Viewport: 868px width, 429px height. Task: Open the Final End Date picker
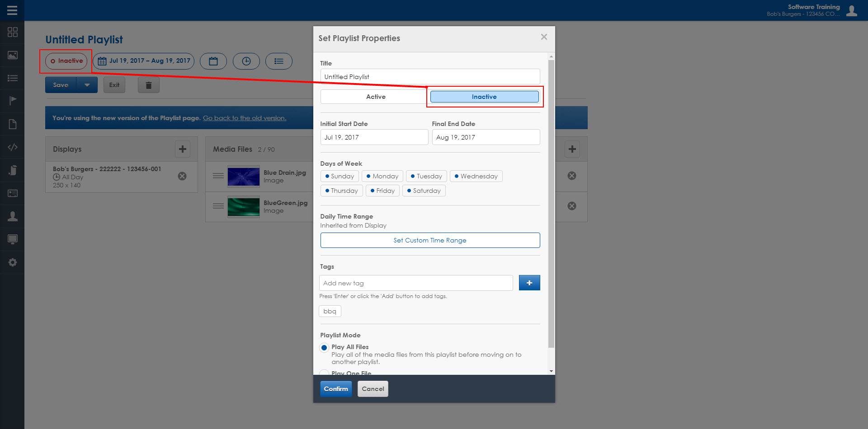coord(486,137)
